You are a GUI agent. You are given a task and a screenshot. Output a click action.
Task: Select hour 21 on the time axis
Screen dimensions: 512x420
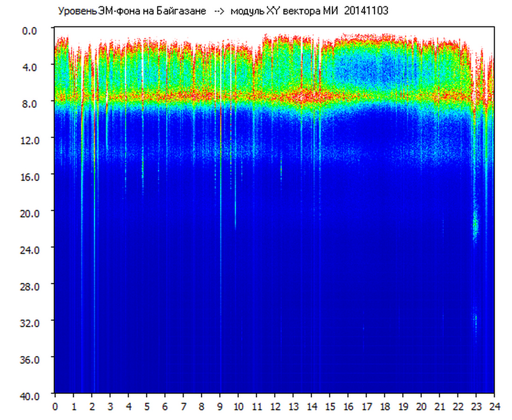coord(440,406)
